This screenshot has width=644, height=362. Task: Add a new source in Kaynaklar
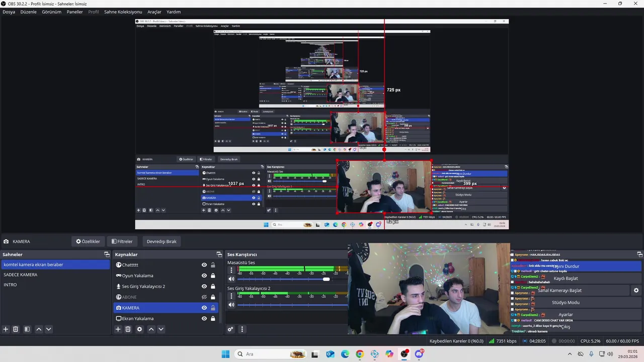pos(118,329)
